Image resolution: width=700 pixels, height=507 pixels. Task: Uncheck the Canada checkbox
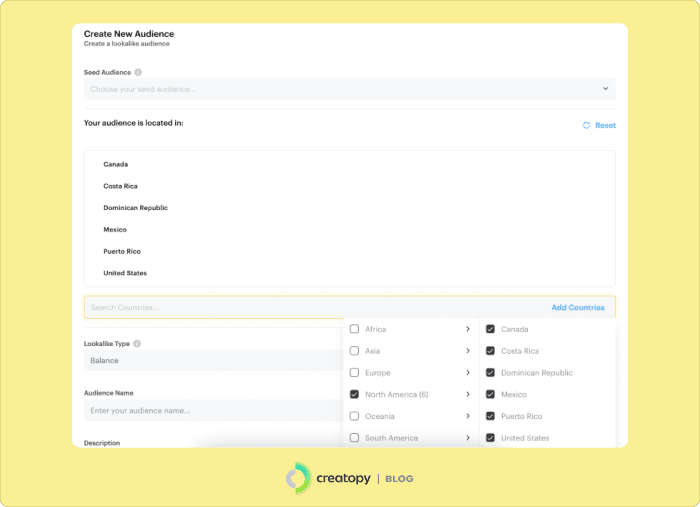(490, 329)
